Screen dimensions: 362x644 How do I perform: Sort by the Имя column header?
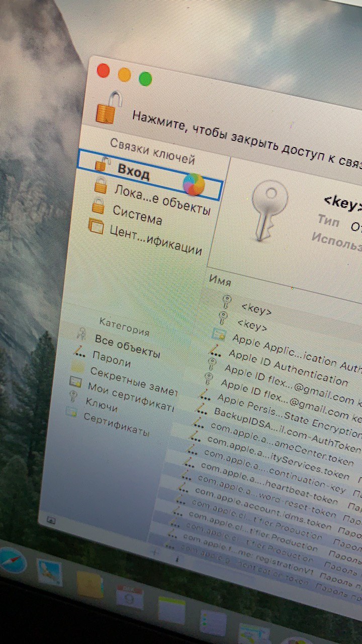(220, 281)
